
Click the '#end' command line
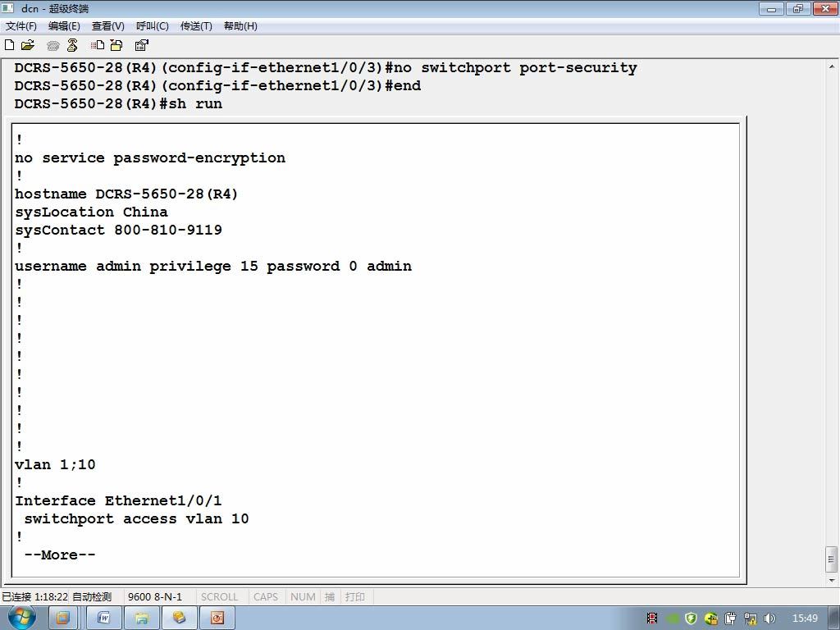coord(217,85)
